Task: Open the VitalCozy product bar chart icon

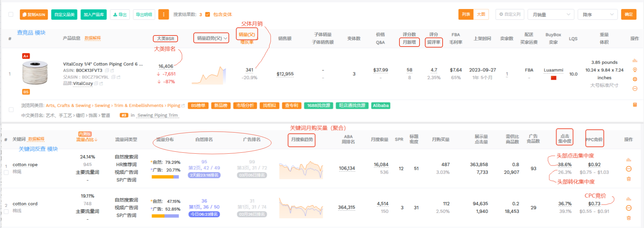Action: point(635,61)
